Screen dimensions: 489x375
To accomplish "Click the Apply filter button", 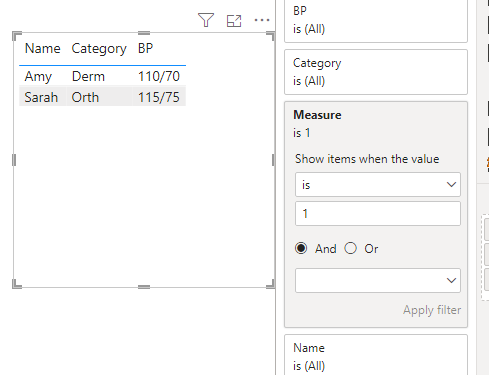I will tap(432, 310).
